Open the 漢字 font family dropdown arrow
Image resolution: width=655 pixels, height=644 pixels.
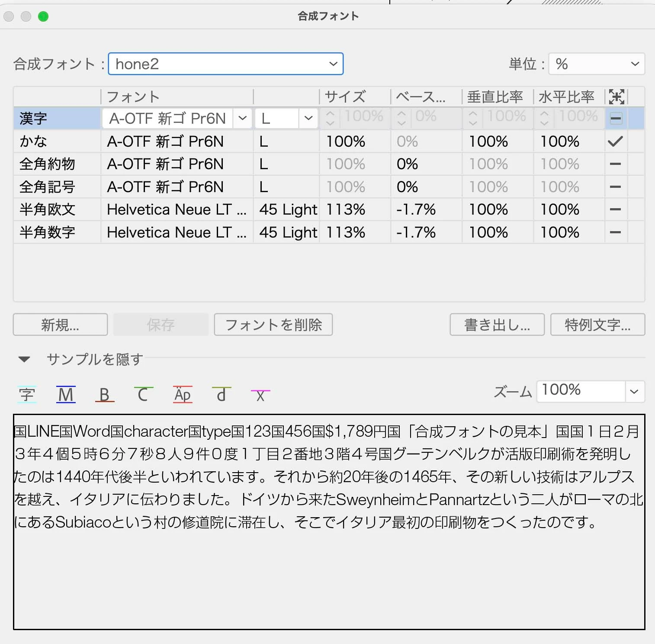pyautogui.click(x=242, y=118)
